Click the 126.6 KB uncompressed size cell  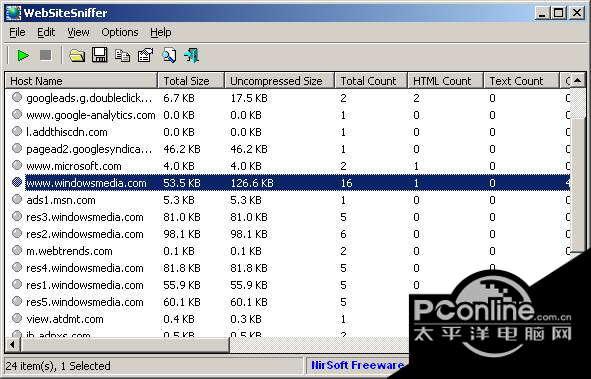point(252,183)
